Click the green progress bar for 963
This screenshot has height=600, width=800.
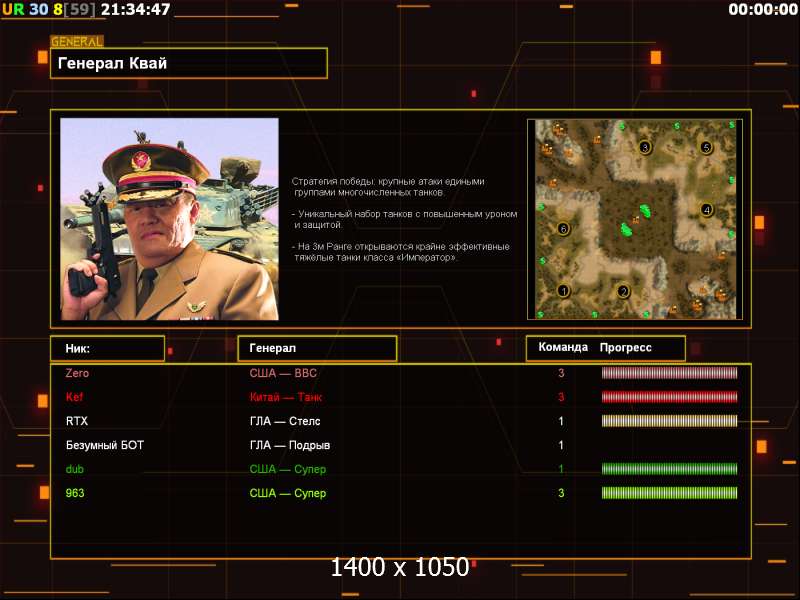coord(669,493)
